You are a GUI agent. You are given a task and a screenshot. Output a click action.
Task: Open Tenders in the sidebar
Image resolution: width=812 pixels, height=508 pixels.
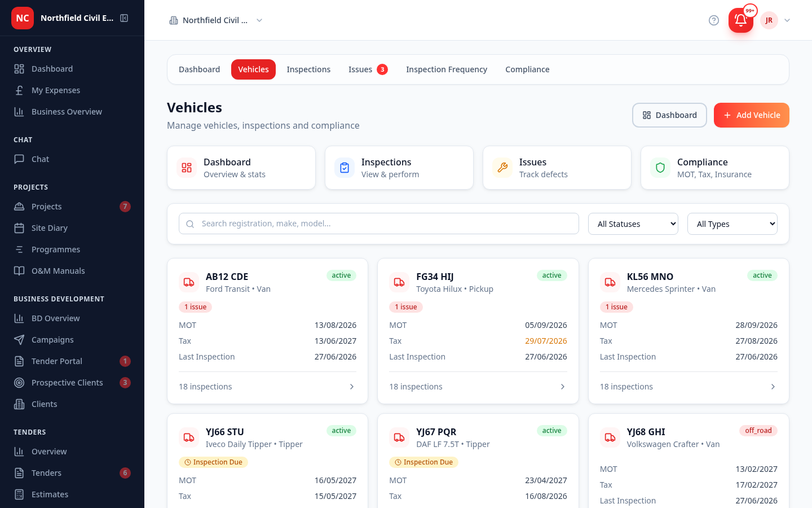click(72, 473)
